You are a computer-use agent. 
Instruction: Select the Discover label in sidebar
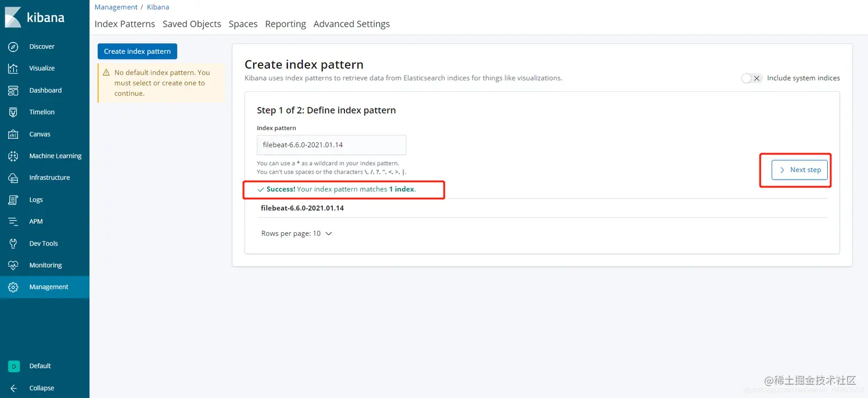42,46
